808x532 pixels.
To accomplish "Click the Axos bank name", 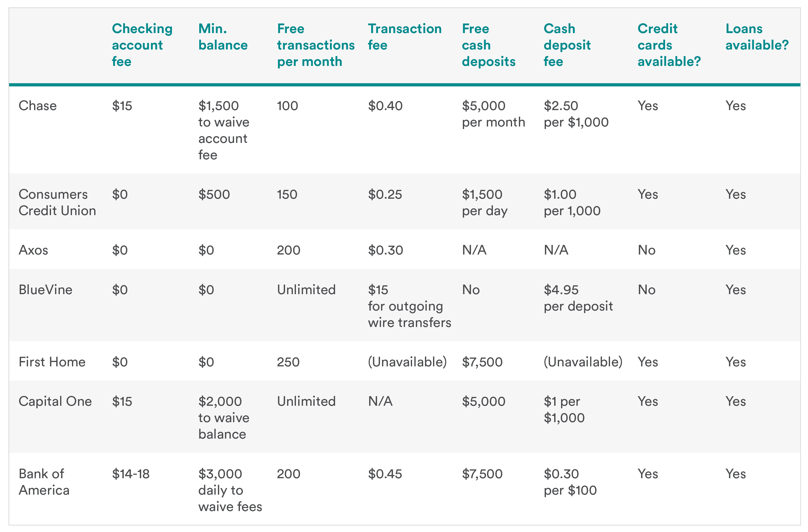I will 33,250.
